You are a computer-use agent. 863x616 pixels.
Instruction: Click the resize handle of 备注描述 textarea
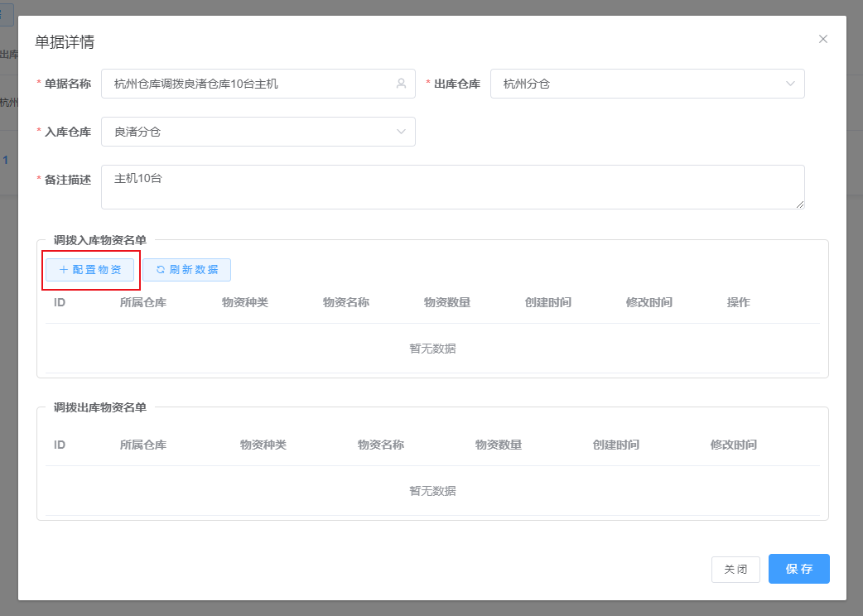[x=799, y=204]
